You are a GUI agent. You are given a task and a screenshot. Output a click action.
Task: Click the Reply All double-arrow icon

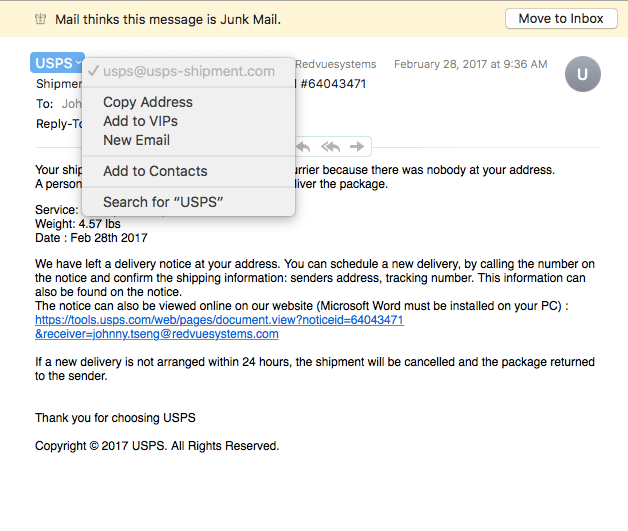tap(330, 147)
